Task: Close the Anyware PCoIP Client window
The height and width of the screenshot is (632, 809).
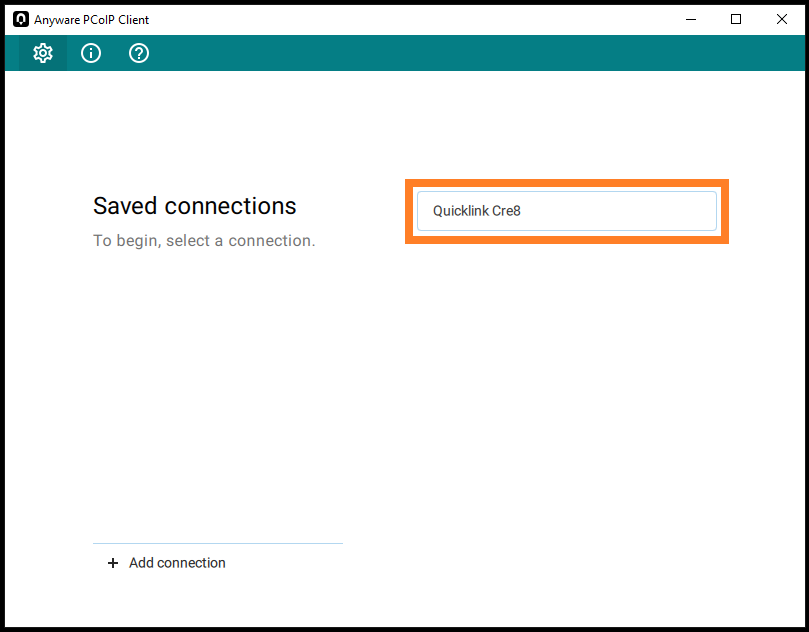Action: coord(782,20)
